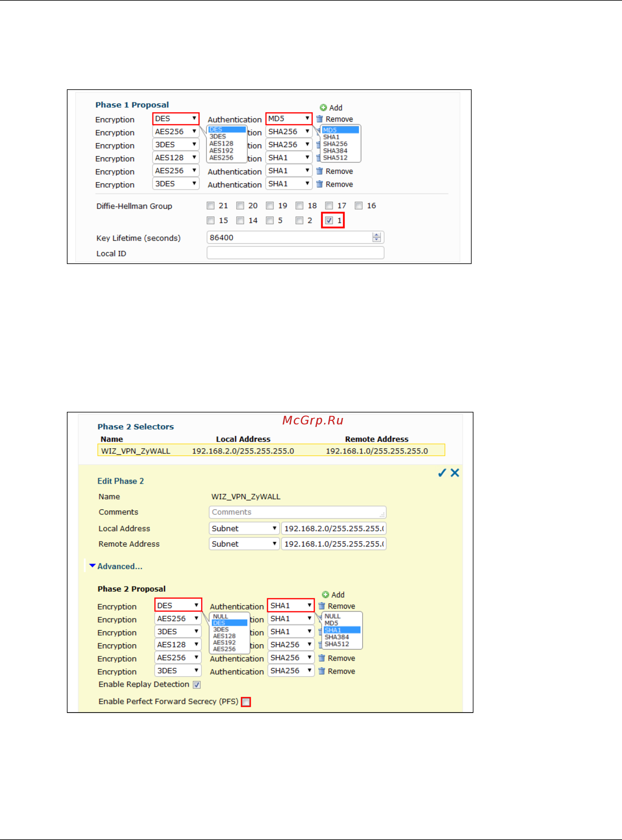Click the Key Lifetime (seconds) field

click(x=296, y=237)
